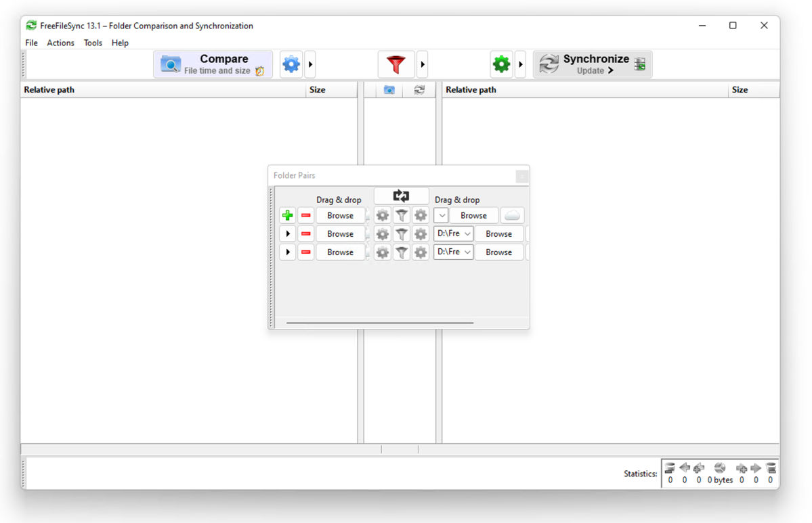This screenshot has width=812, height=523.
Task: Open first row right folder path dropdown
Action: tap(441, 215)
